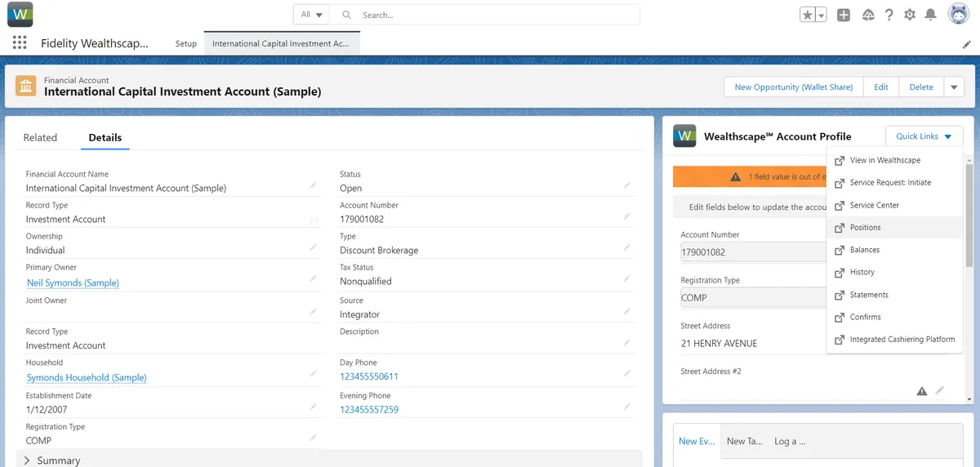This screenshot has height=467, width=980.
Task: Click the Wealthscape Account Profile W icon
Action: (685, 136)
